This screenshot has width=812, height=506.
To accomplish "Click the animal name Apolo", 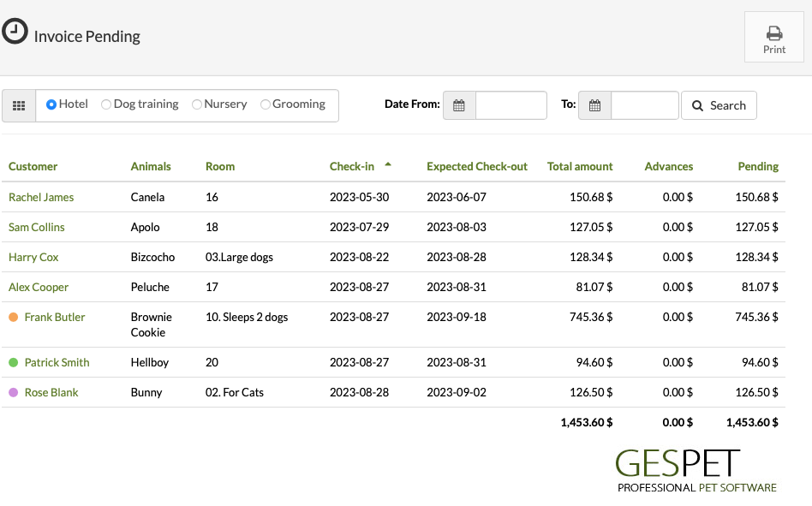I will [145, 227].
